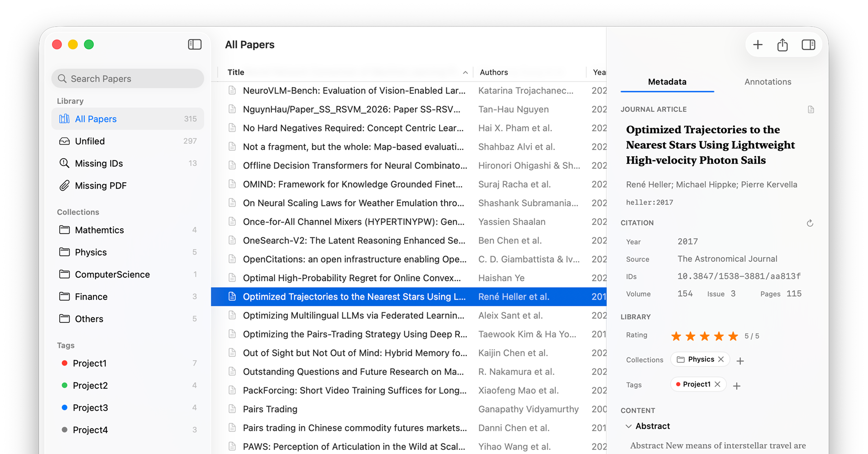Viewport: 868px width, 454px height.
Task: Click the search magnifier icon
Action: click(62, 78)
